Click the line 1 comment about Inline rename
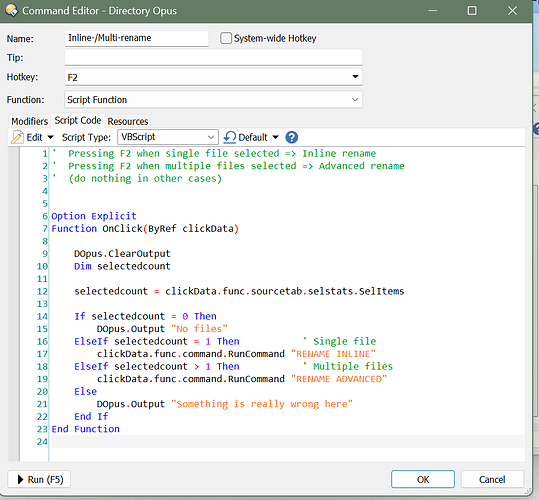539x500 pixels. tap(214, 154)
